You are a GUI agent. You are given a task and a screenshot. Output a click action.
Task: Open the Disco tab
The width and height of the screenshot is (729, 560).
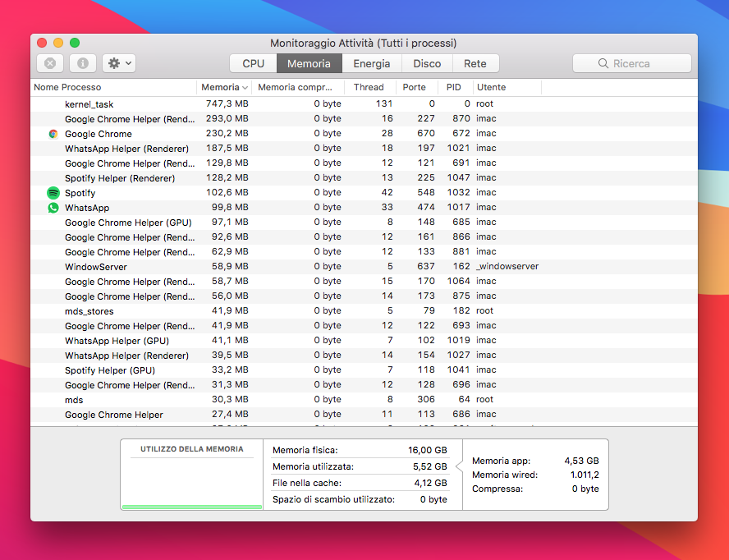(427, 63)
